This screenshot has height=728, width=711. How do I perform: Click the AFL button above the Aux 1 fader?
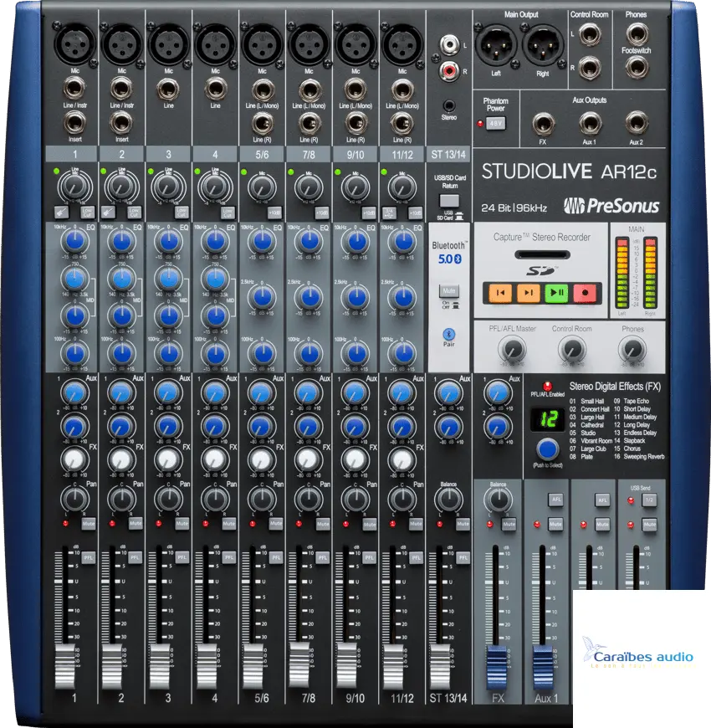pyautogui.click(x=555, y=500)
